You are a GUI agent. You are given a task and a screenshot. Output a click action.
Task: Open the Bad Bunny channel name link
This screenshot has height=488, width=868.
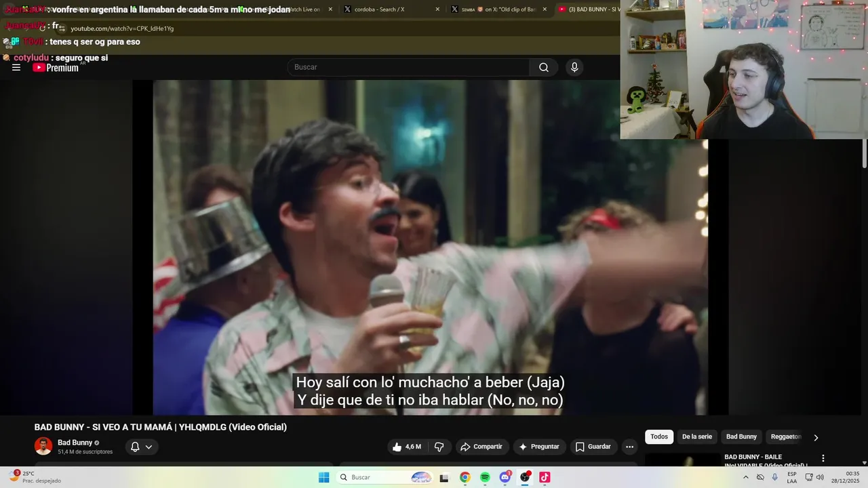[x=75, y=443]
